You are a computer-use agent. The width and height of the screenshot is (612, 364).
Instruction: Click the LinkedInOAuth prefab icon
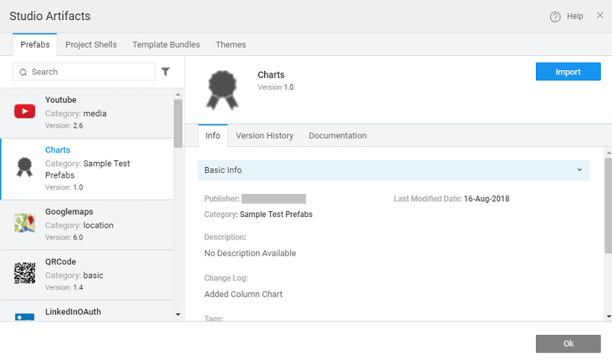coord(25,316)
